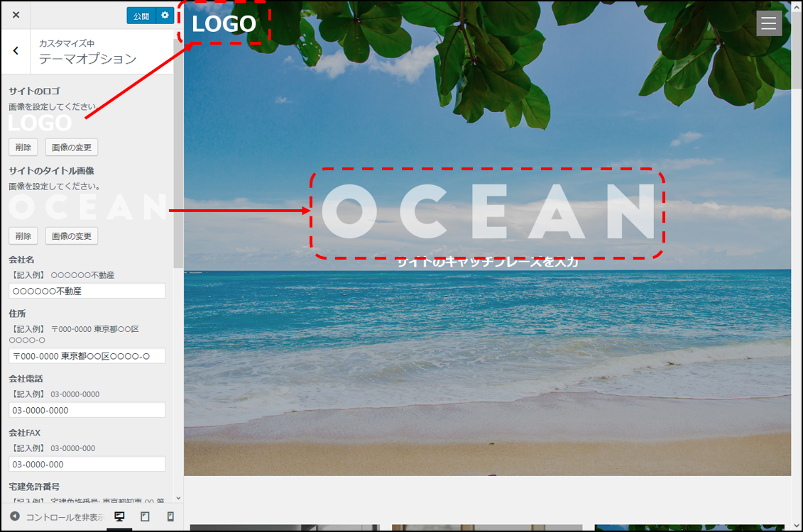Screen dimensions: 803x532
Task: Focus the 住所 address input field
Action: pos(87,356)
